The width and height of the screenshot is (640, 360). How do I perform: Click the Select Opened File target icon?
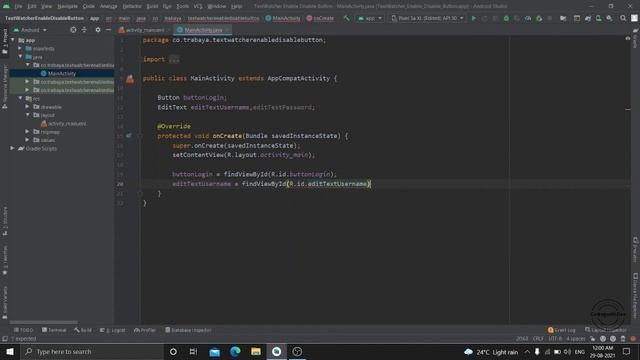tap(73, 30)
